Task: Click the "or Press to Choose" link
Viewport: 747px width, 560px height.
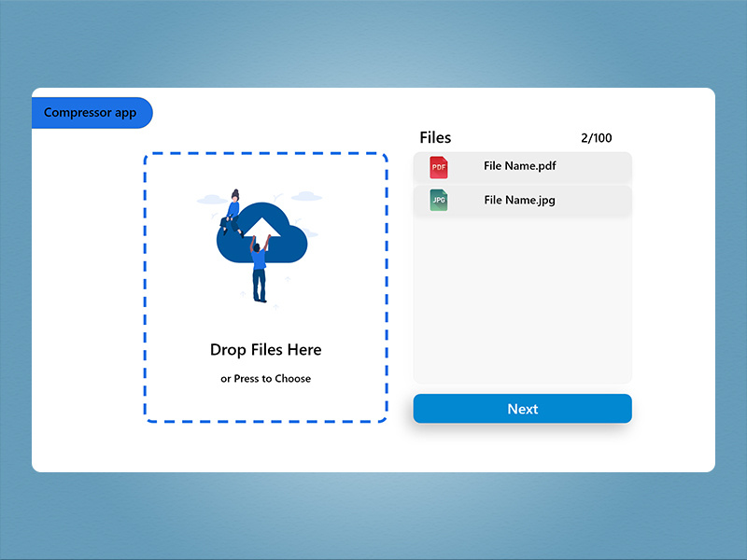Action: coord(265,379)
